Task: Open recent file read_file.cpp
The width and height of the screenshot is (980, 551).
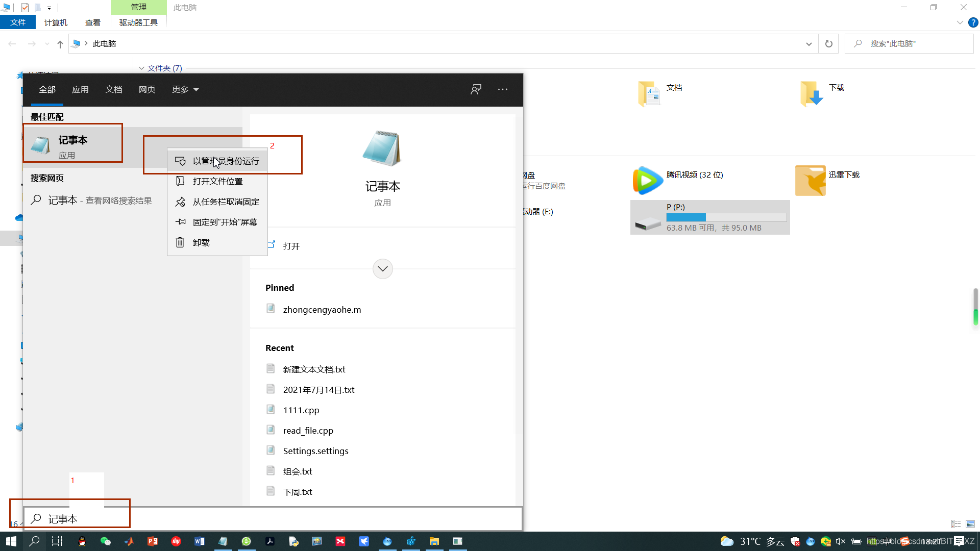Action: (x=308, y=431)
